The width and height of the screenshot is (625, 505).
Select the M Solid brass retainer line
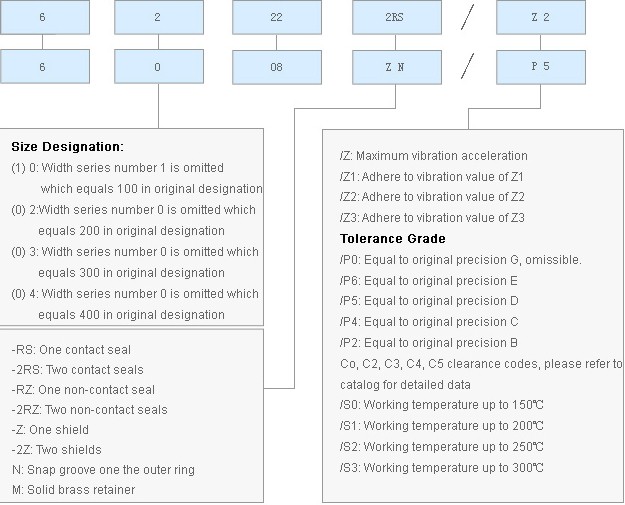pos(73,489)
